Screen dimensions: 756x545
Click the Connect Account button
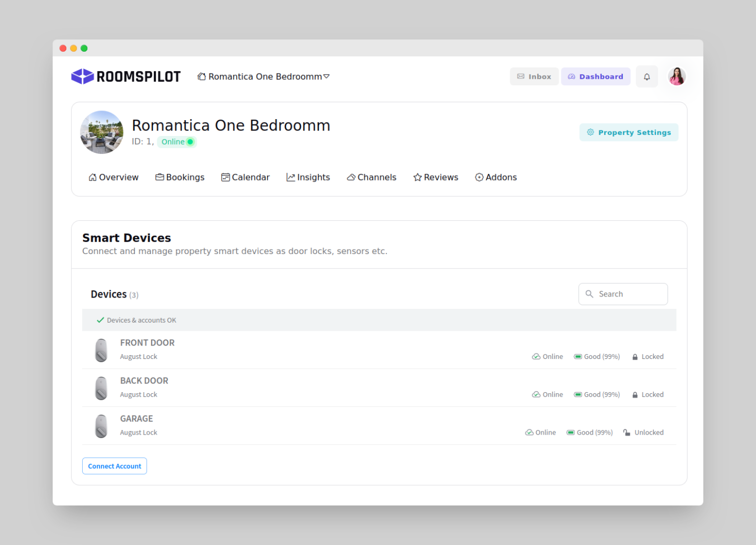pos(114,466)
